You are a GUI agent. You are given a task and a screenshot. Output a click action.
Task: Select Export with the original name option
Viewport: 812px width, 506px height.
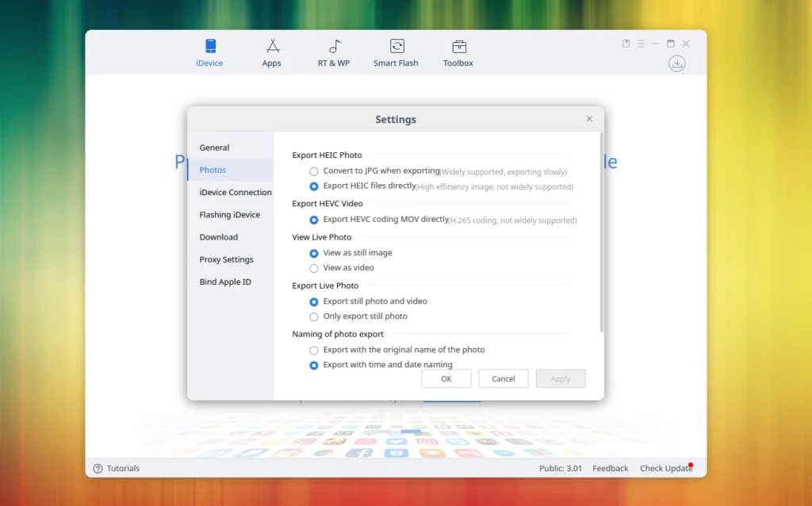313,350
